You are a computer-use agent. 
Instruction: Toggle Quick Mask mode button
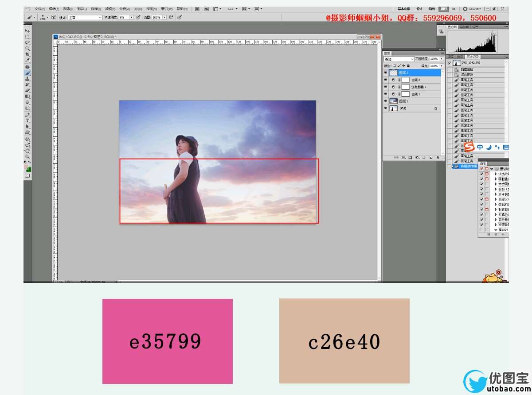coord(27,176)
